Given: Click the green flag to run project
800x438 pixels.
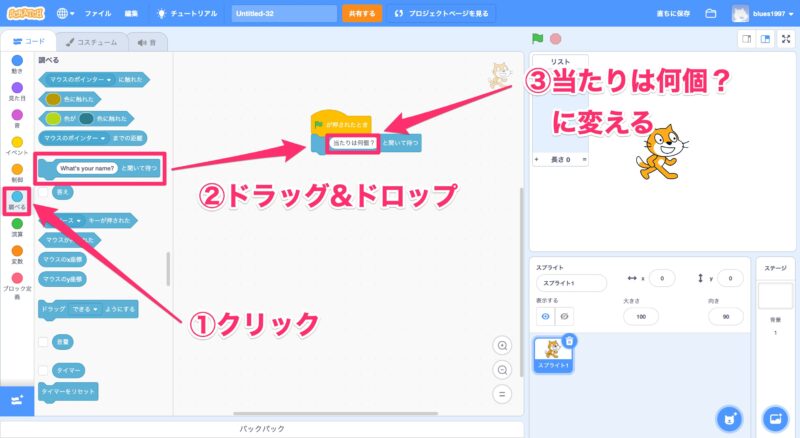Looking at the screenshot, I should click(x=537, y=39).
